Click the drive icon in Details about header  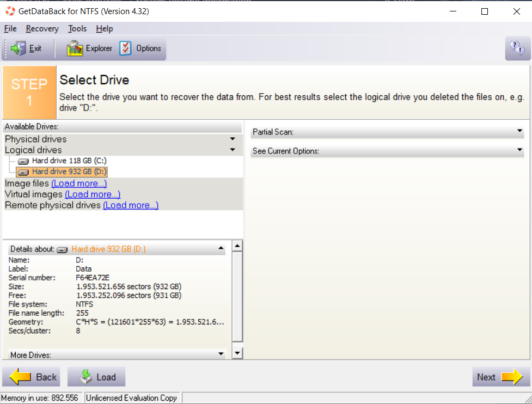(x=62, y=250)
